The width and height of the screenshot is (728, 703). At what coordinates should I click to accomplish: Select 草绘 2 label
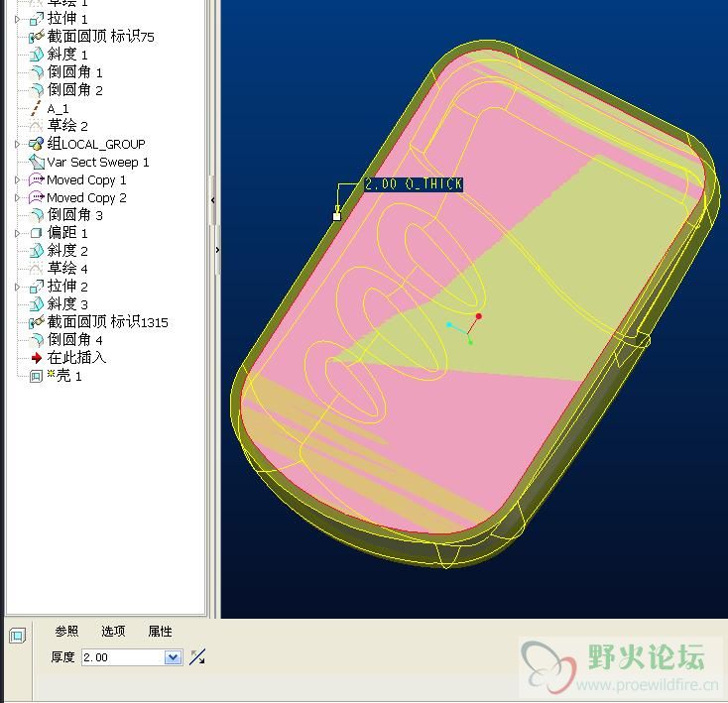point(67,126)
